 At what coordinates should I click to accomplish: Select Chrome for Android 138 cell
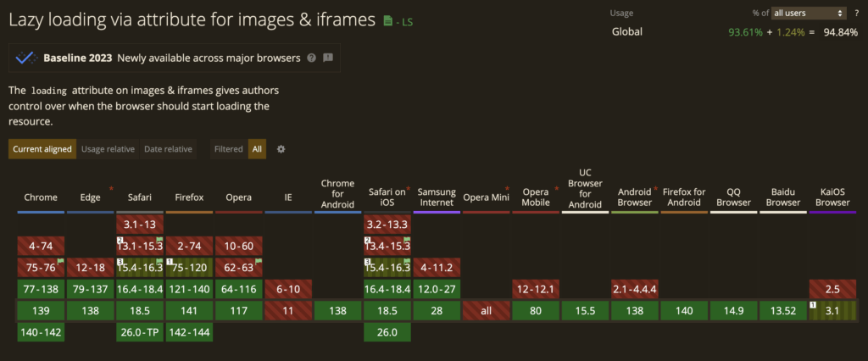(x=337, y=311)
